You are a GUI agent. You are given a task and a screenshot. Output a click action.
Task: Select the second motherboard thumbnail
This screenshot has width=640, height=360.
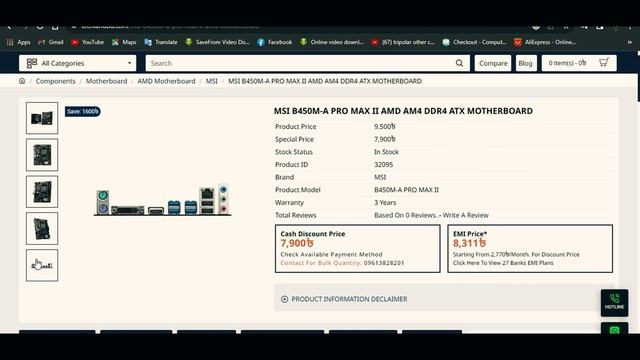42,155
